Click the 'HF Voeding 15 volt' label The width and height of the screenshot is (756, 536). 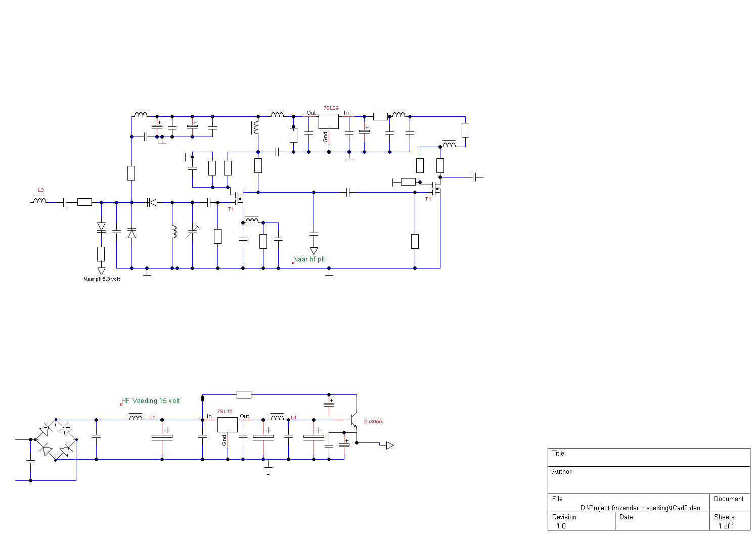151,401
